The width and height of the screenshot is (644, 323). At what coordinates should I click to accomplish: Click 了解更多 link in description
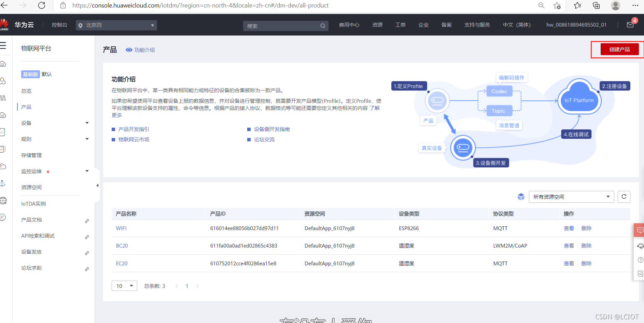375,108
